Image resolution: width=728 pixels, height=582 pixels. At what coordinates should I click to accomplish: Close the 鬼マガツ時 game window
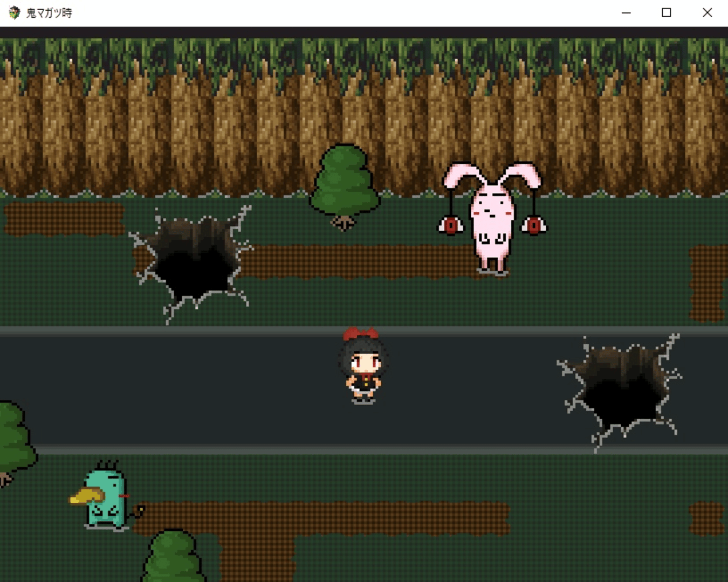(x=708, y=12)
